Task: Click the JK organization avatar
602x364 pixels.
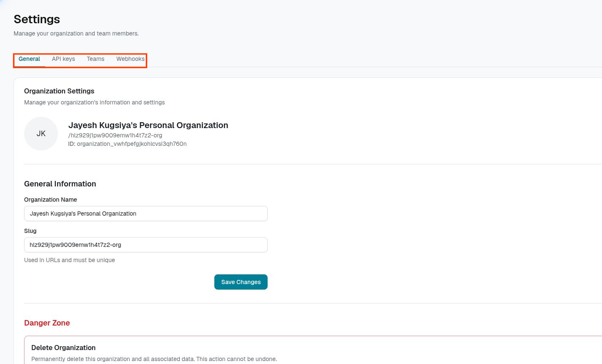Action: point(41,134)
